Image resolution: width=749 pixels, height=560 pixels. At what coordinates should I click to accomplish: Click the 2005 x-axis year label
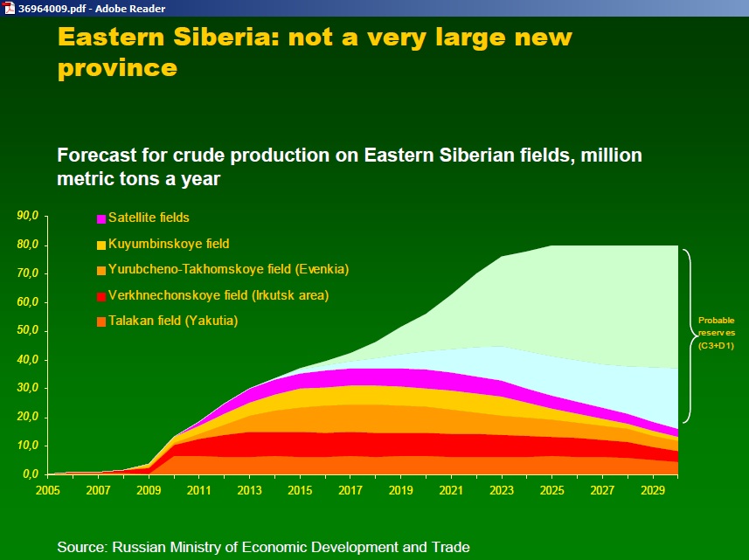point(48,490)
